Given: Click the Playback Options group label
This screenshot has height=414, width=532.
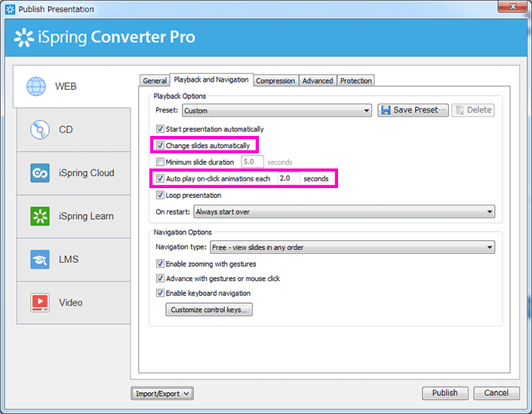Looking at the screenshot, I should [180, 96].
